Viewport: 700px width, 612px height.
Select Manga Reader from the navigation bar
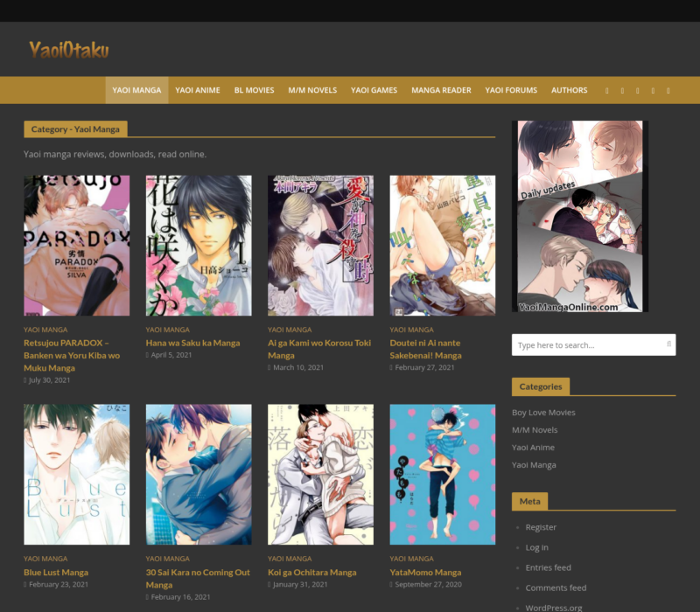441,90
